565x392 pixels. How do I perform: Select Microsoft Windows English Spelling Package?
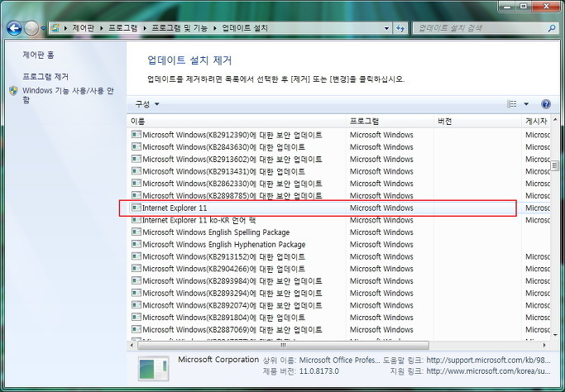(x=338, y=232)
